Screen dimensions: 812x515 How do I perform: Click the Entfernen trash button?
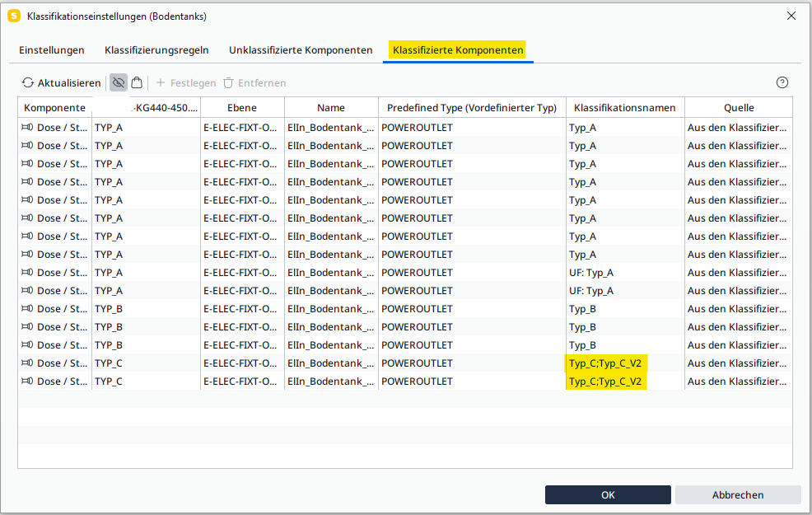click(x=254, y=83)
